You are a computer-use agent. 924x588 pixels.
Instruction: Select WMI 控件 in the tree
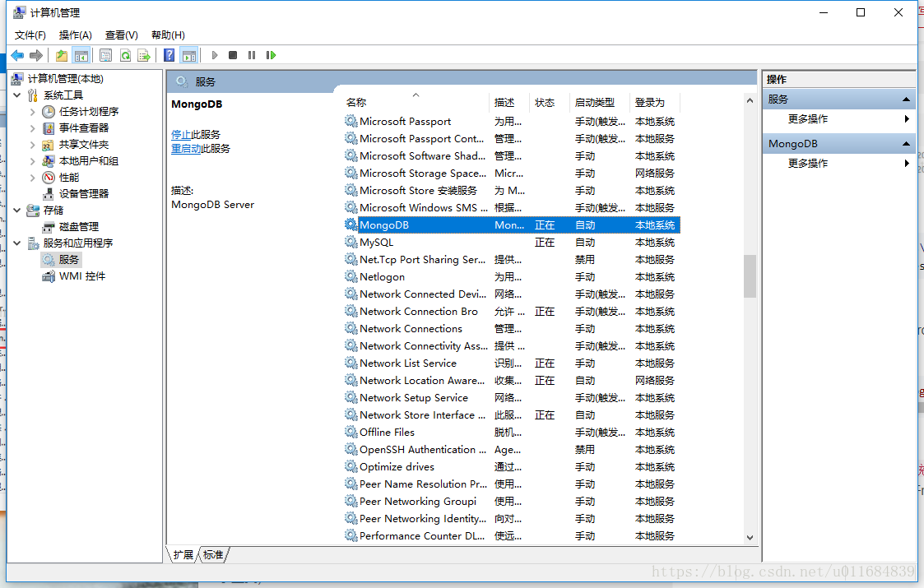tap(82, 276)
